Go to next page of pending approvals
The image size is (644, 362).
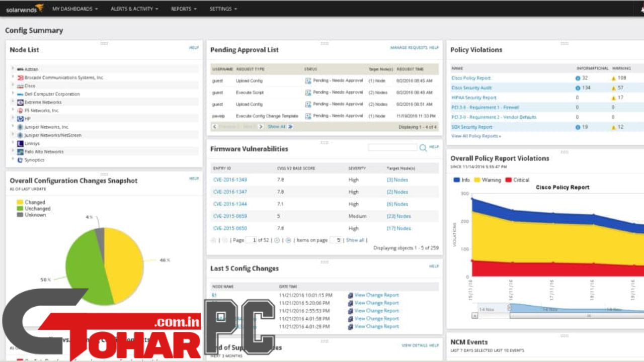tap(260, 127)
